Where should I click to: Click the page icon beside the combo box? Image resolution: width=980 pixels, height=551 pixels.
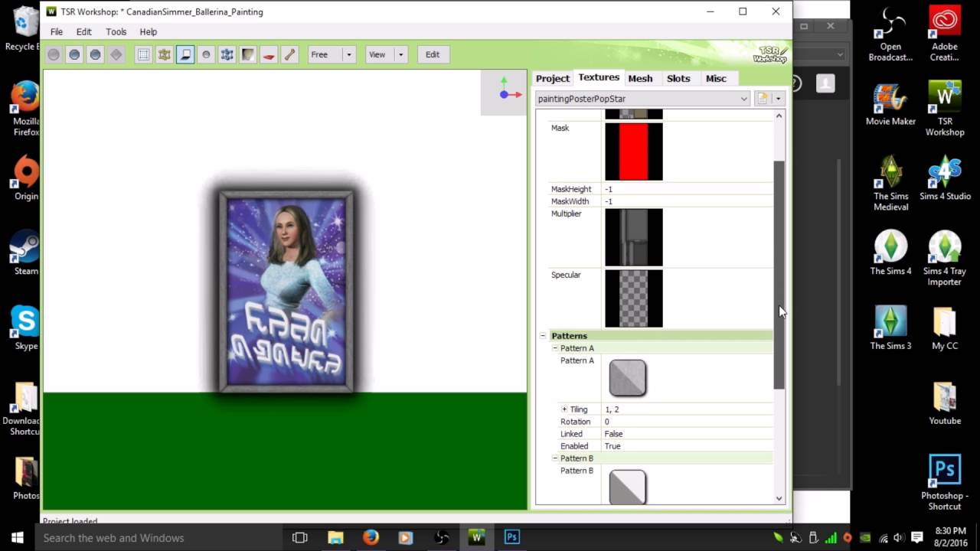pos(763,99)
